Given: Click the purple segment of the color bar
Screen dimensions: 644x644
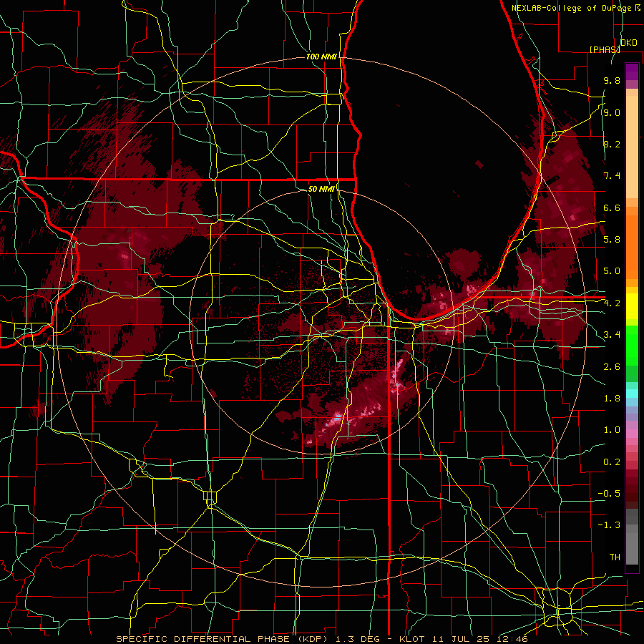Looking at the screenshot, I should tap(632, 72).
